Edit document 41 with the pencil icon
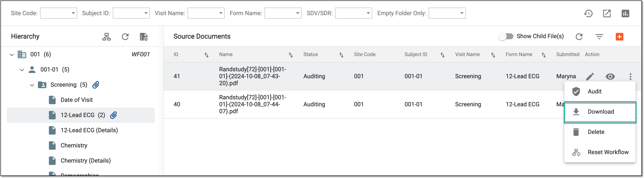This screenshot has width=644, height=178. click(x=590, y=76)
